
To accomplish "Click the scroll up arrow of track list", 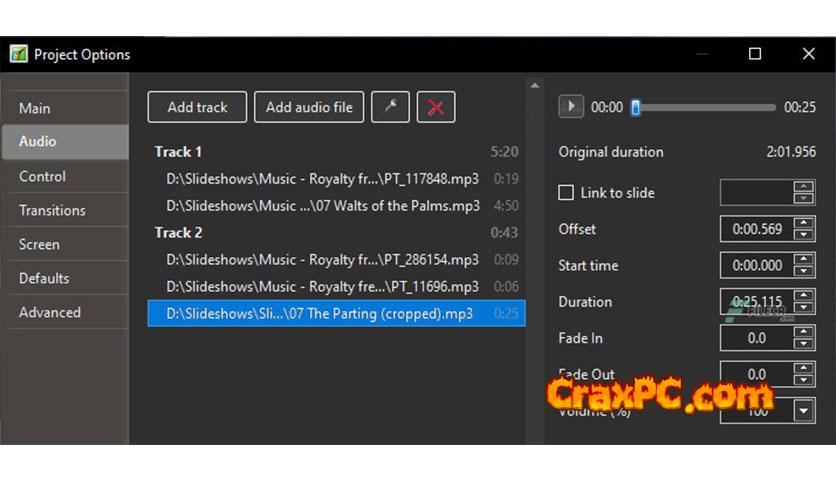I will pos(535,86).
